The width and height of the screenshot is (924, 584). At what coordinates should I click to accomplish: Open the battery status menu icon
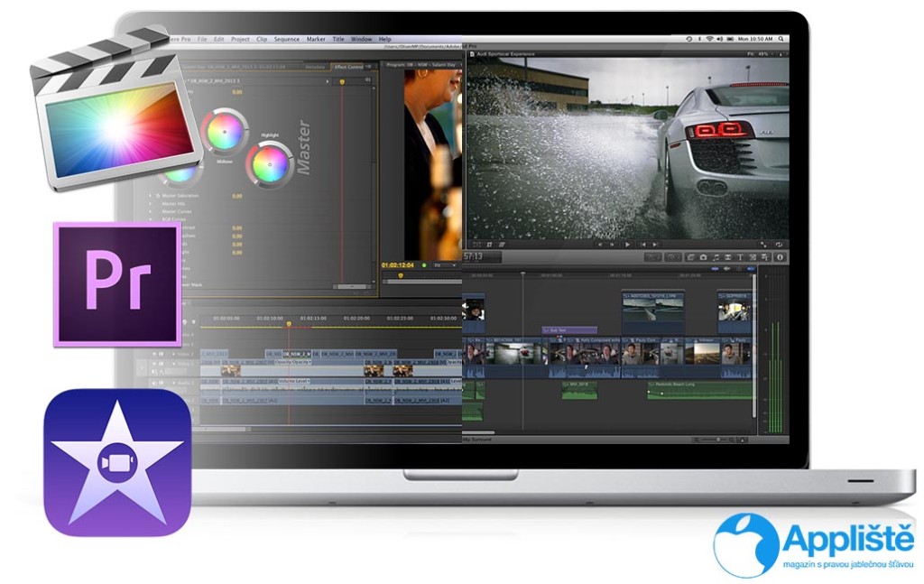click(x=730, y=39)
